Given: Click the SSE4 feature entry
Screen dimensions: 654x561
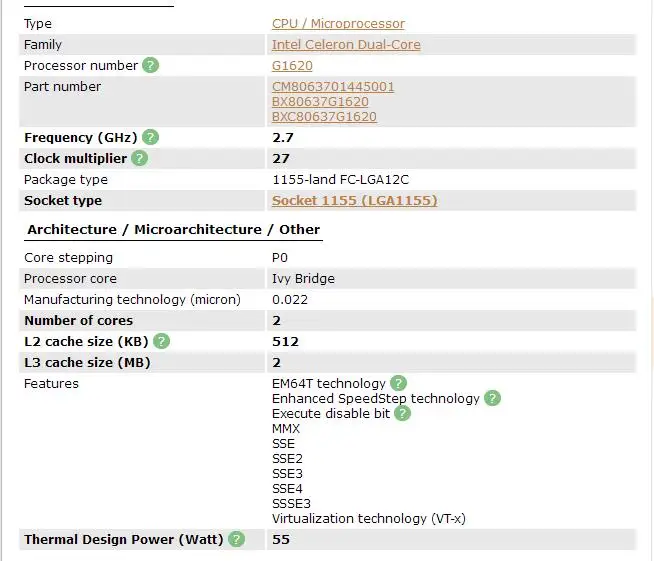Looking at the screenshot, I should 287,488.
